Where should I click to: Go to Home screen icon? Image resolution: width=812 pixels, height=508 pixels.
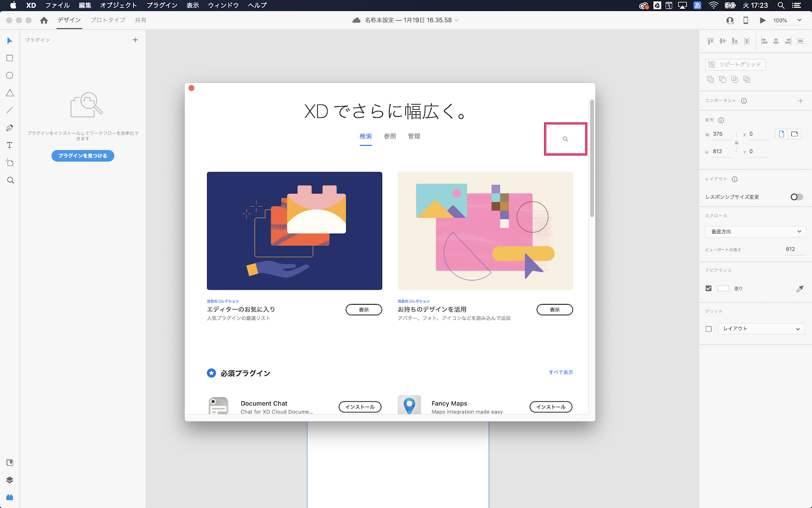pyautogui.click(x=44, y=20)
